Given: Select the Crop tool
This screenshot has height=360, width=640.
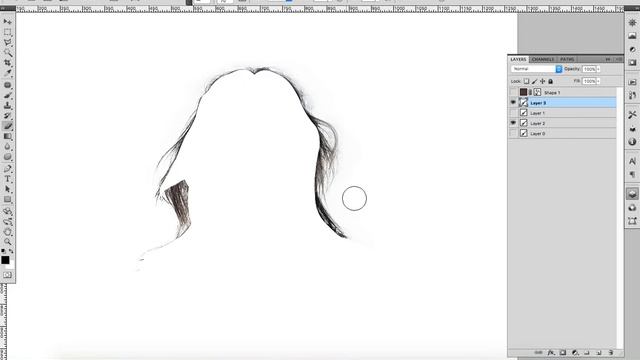Looking at the screenshot, I should point(7,63).
